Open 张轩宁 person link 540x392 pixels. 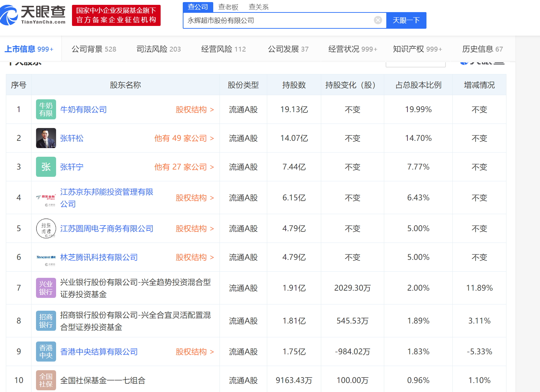click(72, 167)
